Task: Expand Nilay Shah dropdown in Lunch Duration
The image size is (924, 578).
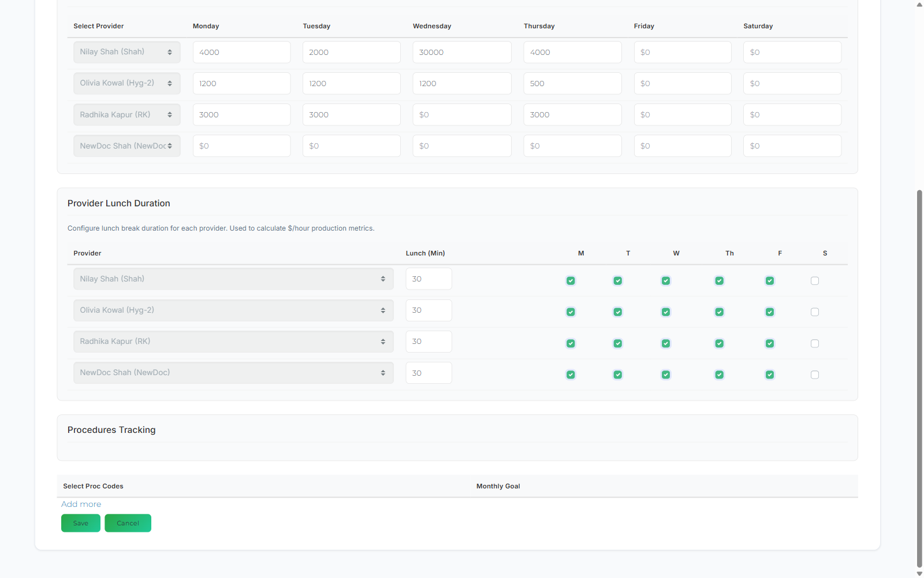Action: pos(233,279)
